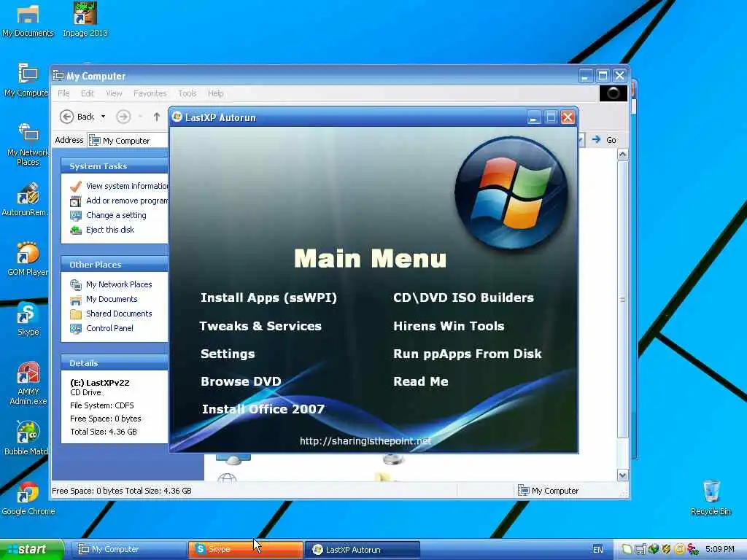The height and width of the screenshot is (560, 747).
Task: Click Browse DVD option
Action: click(x=241, y=381)
